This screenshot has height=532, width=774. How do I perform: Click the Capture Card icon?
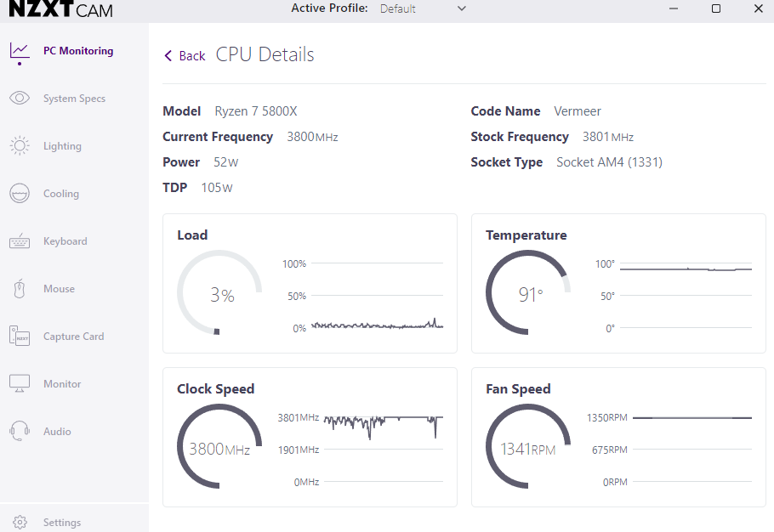pyautogui.click(x=20, y=337)
